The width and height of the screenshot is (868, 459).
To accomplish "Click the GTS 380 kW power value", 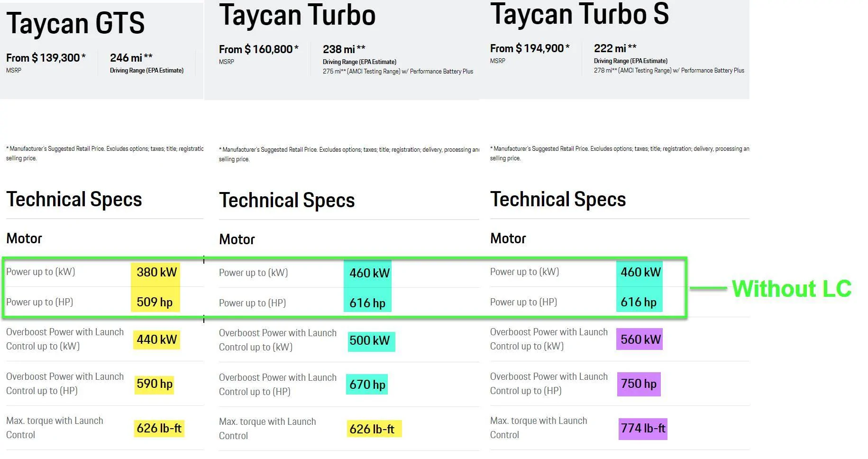I will tap(156, 272).
